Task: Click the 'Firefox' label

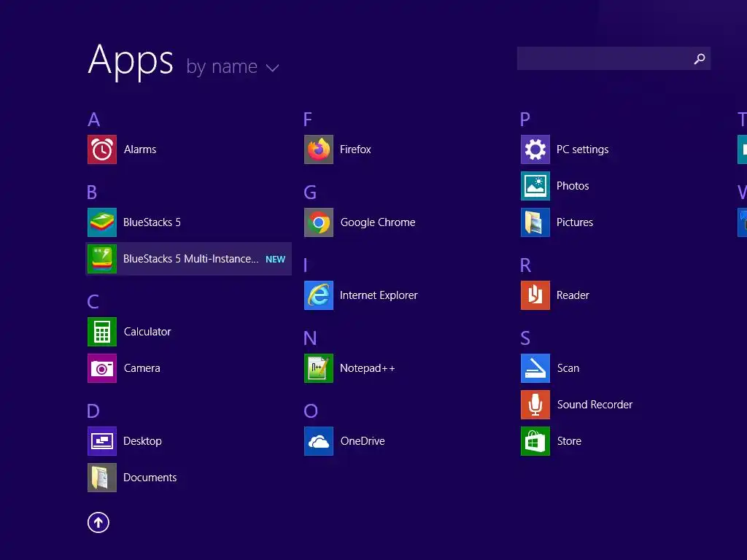Action: coord(355,149)
